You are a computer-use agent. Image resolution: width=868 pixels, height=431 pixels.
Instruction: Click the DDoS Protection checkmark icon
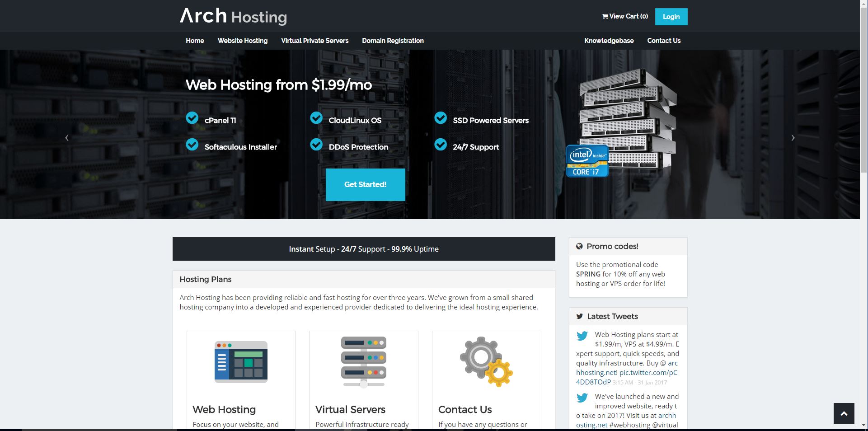[x=316, y=145]
